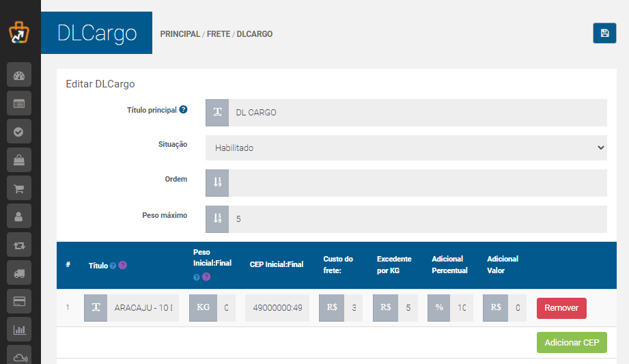This screenshot has width=629, height=364.
Task: Focus the Peso máximo input with 5
Action: coord(417,219)
